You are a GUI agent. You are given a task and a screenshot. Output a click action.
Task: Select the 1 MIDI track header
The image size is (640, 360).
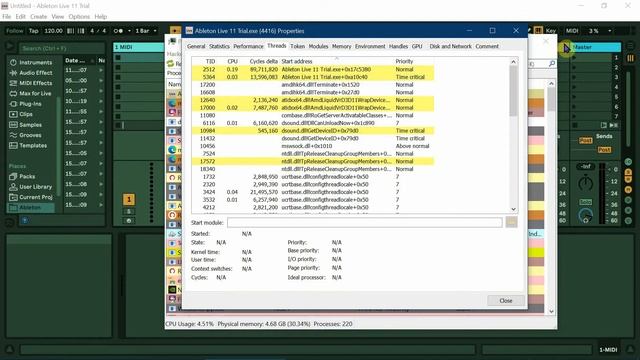138,47
